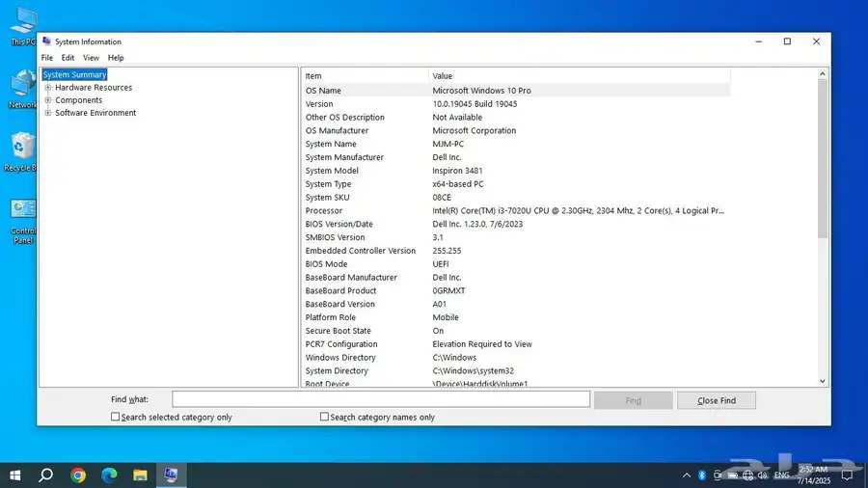This screenshot has width=868, height=488.
Task: Check 'Search selected category only'
Action: [115, 417]
